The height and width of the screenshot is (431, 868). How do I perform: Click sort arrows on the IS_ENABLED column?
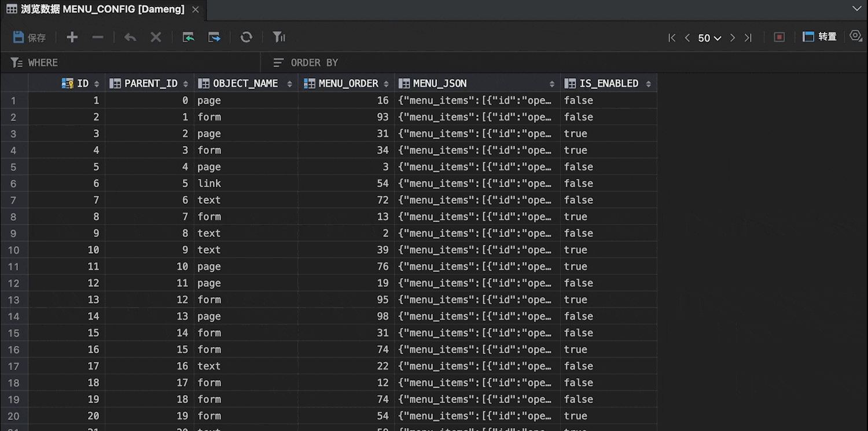[649, 84]
